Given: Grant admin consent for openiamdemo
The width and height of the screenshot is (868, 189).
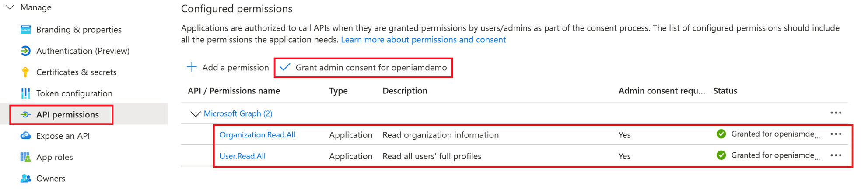Looking at the screenshot, I should point(364,68).
